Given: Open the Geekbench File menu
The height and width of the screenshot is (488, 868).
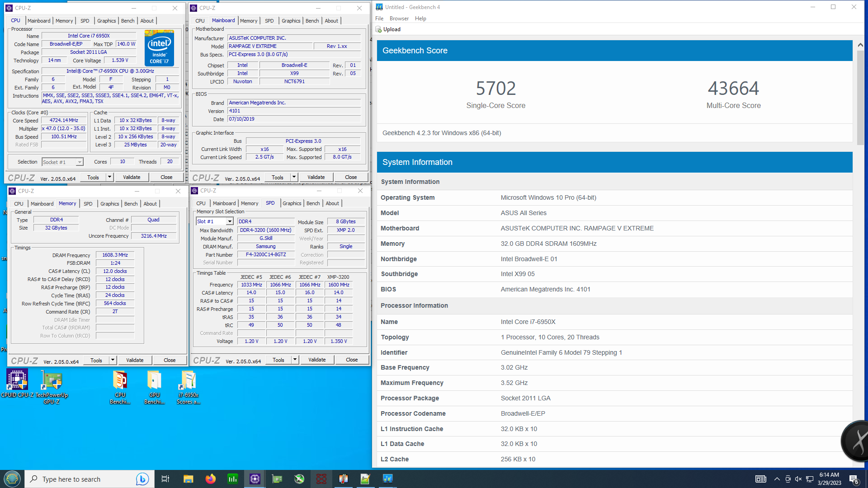Looking at the screenshot, I should point(379,19).
